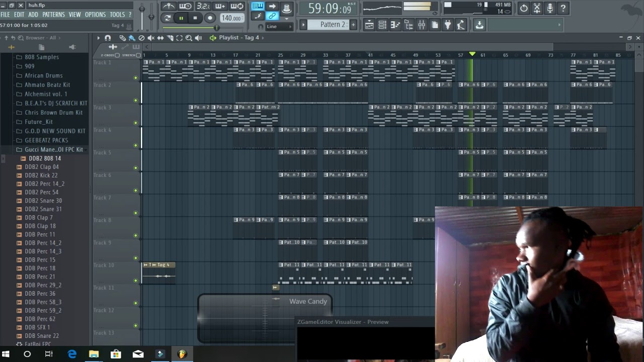The height and width of the screenshot is (362, 644).
Task: Click the plus button beside Pattern 2
Action: tap(353, 25)
